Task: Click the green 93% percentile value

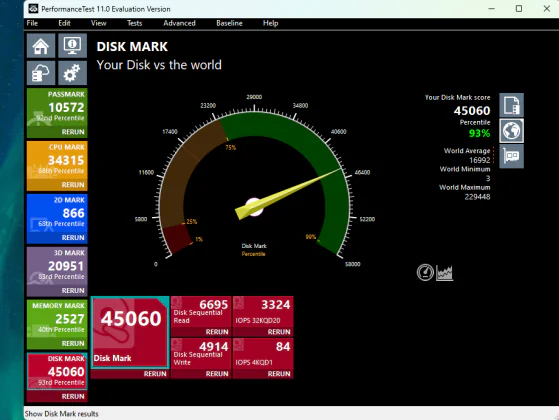Action: tap(479, 133)
